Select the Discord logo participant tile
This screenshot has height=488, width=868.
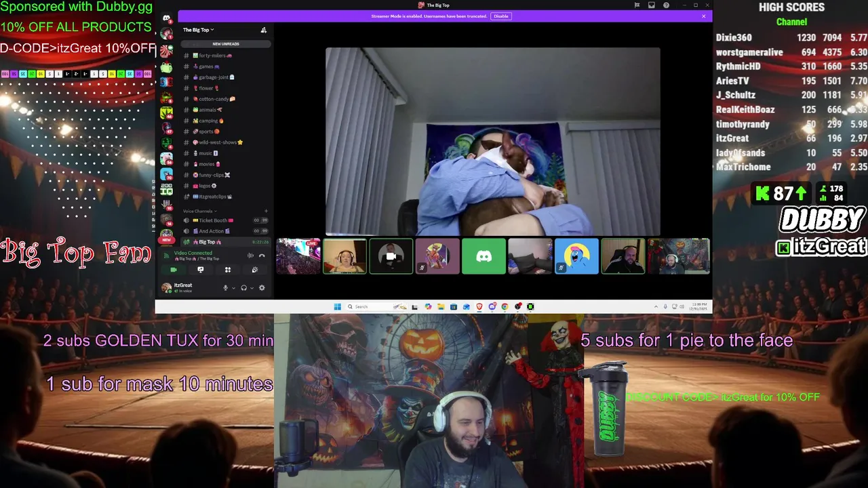coord(484,256)
